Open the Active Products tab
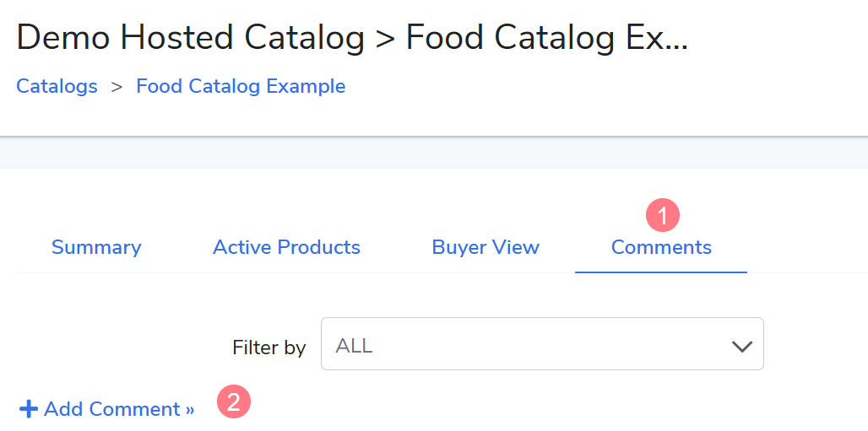Image resolution: width=868 pixels, height=431 pixels. click(x=286, y=247)
